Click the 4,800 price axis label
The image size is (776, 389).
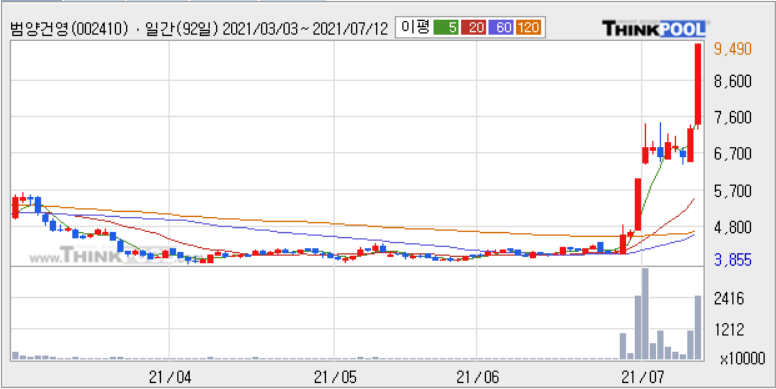click(733, 228)
